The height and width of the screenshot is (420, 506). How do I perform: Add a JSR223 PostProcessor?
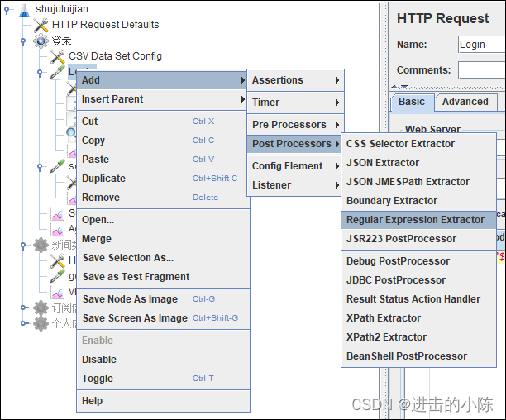click(418, 239)
